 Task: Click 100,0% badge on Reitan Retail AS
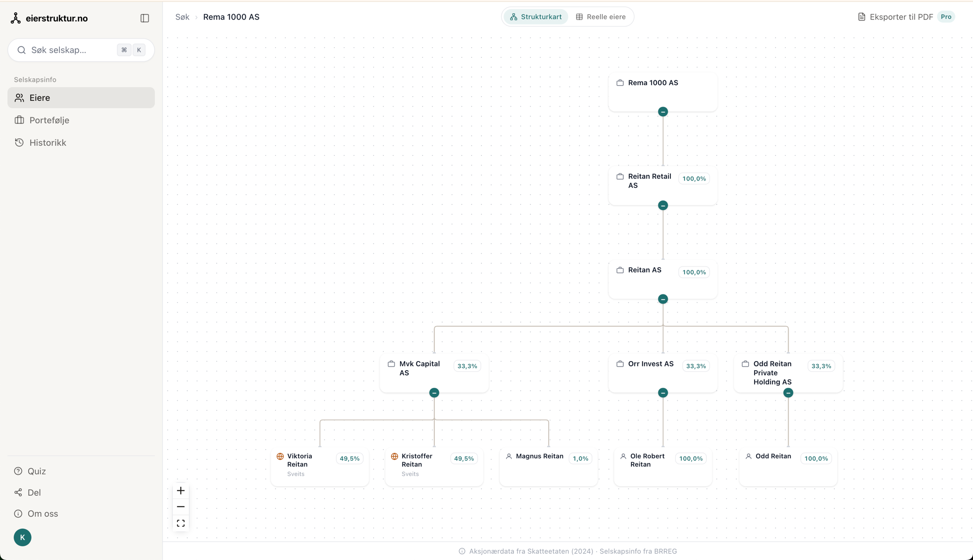(x=694, y=179)
